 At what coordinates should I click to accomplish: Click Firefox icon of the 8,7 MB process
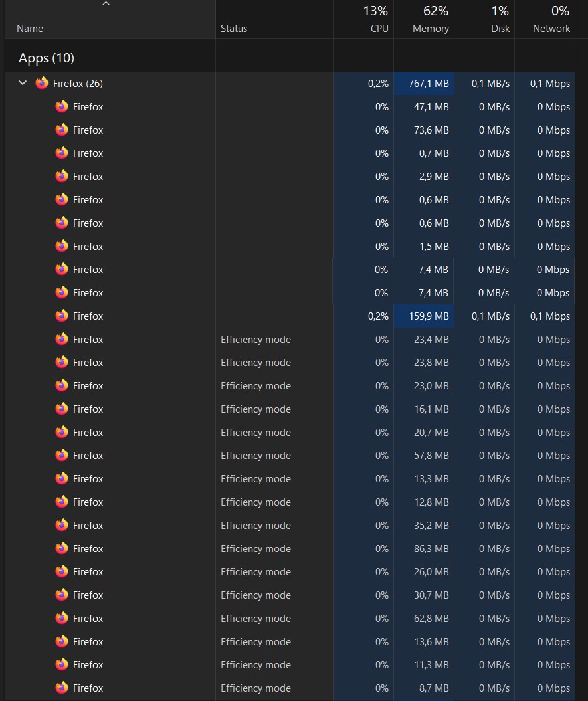[62, 688]
